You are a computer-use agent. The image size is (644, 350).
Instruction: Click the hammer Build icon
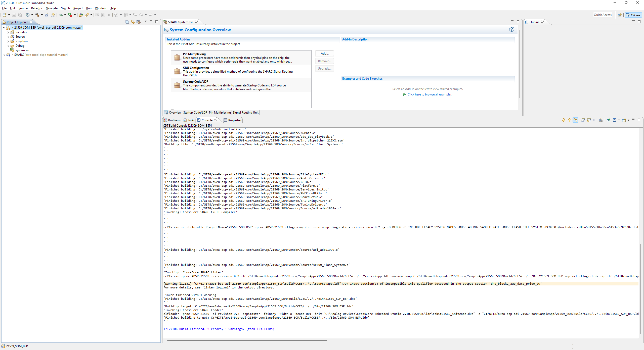coord(37,15)
